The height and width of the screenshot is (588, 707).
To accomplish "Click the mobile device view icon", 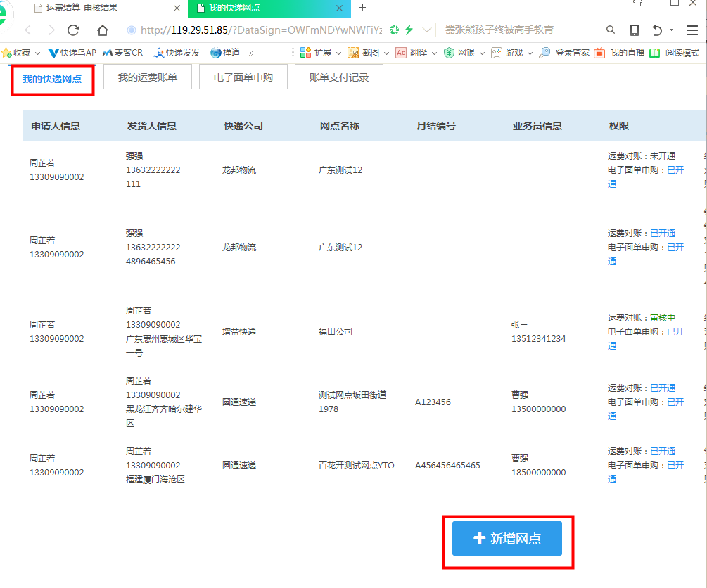I will (x=634, y=30).
